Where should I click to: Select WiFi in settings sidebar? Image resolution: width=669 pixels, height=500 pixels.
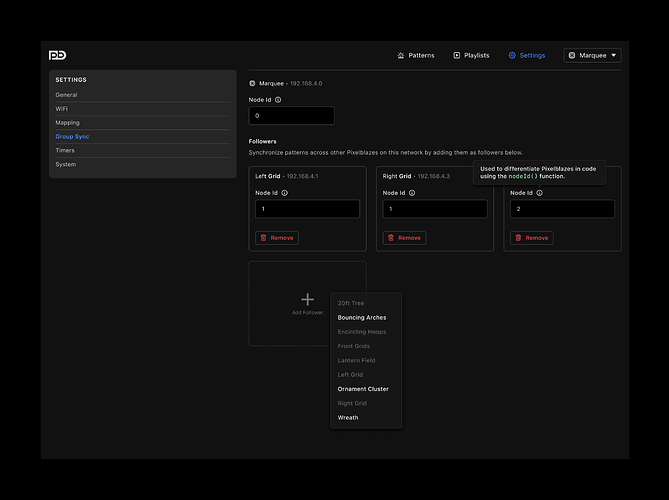(x=143, y=109)
